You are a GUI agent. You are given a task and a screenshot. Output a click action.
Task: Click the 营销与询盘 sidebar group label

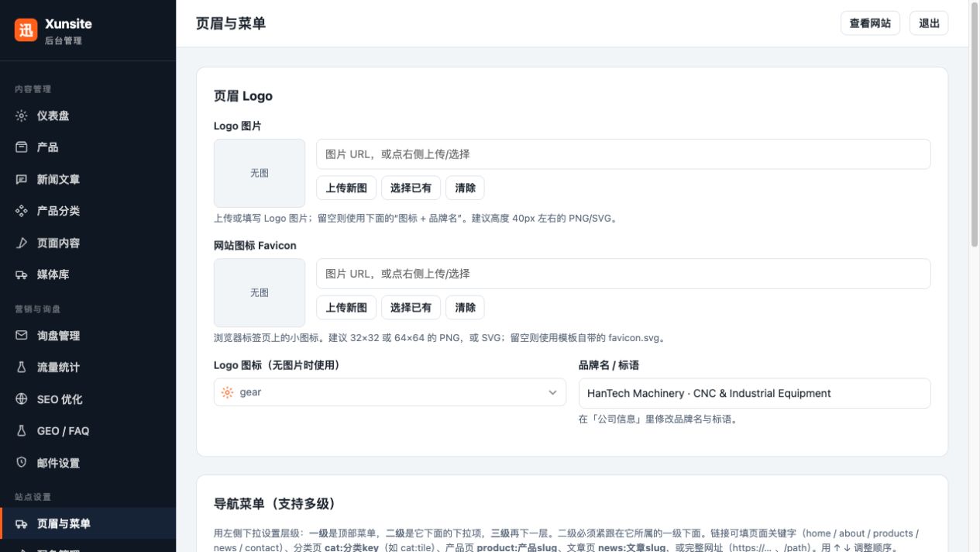point(37,309)
